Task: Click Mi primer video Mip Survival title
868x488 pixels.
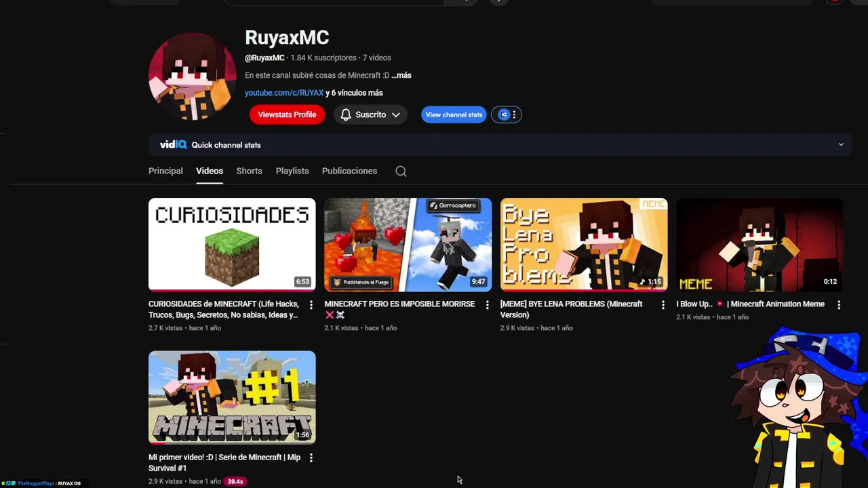Action: tap(224, 462)
